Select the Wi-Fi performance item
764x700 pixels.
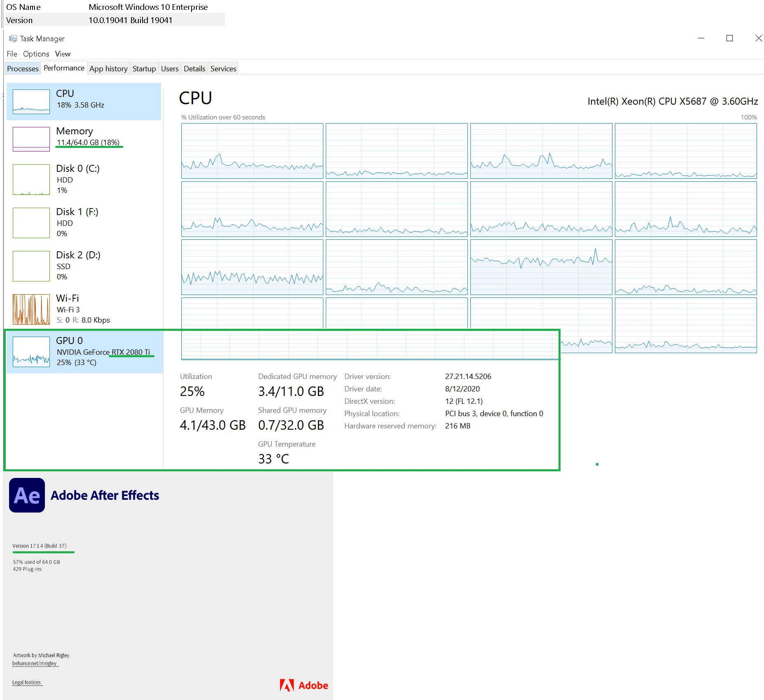(84, 309)
